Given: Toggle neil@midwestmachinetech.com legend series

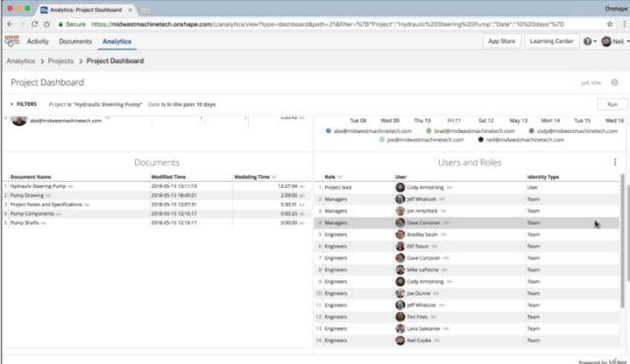Looking at the screenshot, I should 521,140.
